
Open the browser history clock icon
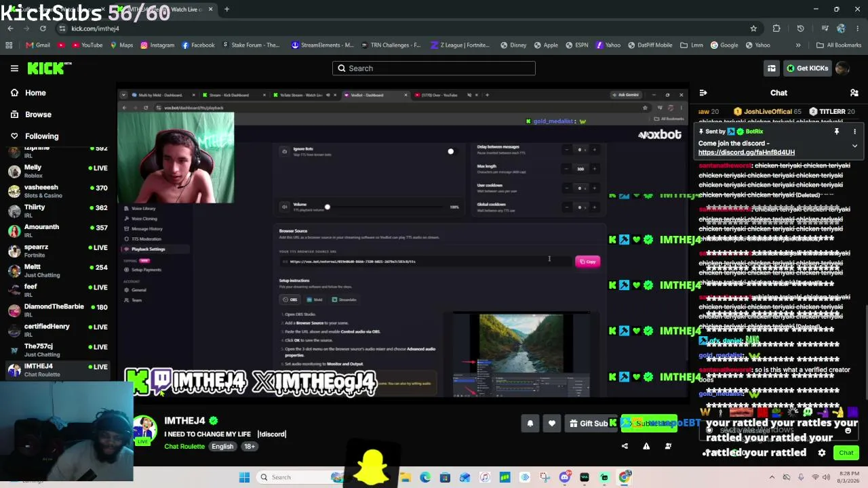(x=800, y=28)
